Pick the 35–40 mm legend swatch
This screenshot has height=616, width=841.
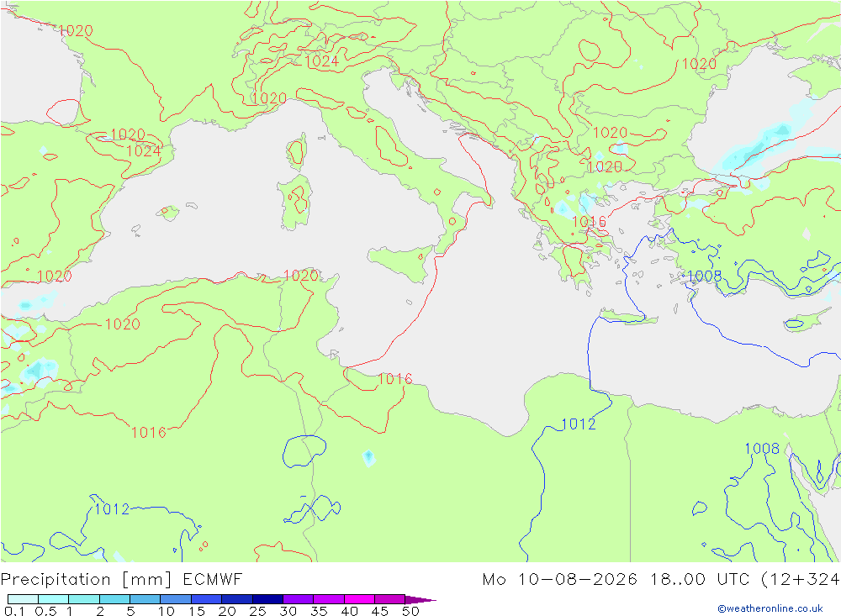pos(329,599)
